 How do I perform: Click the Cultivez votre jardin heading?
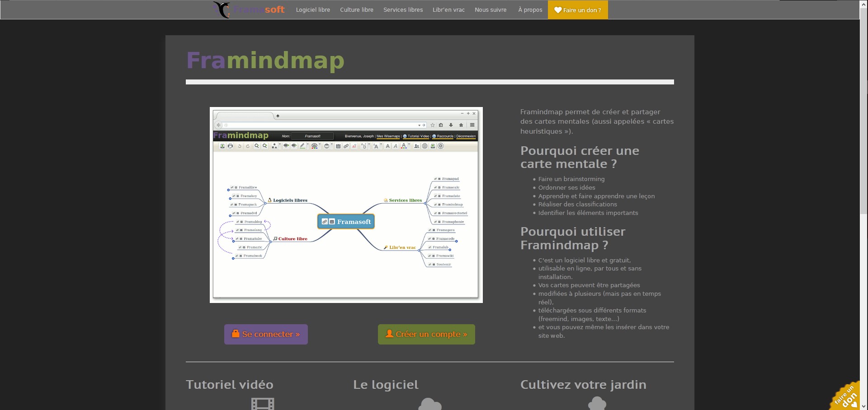click(583, 385)
